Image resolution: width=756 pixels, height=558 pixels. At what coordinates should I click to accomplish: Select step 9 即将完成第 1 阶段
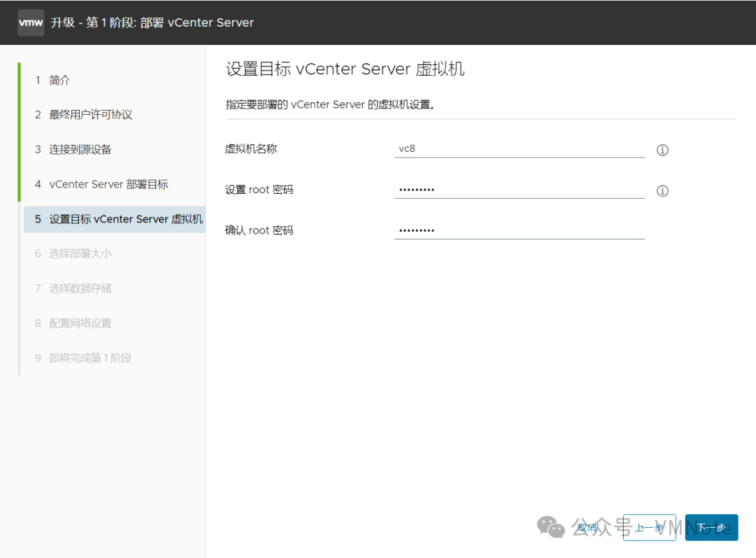(83, 358)
